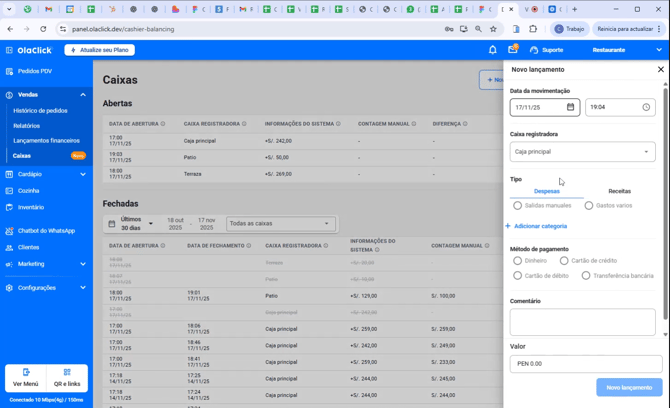Image resolution: width=670 pixels, height=408 pixels.
Task: Go back in browser history
Action: 10,29
